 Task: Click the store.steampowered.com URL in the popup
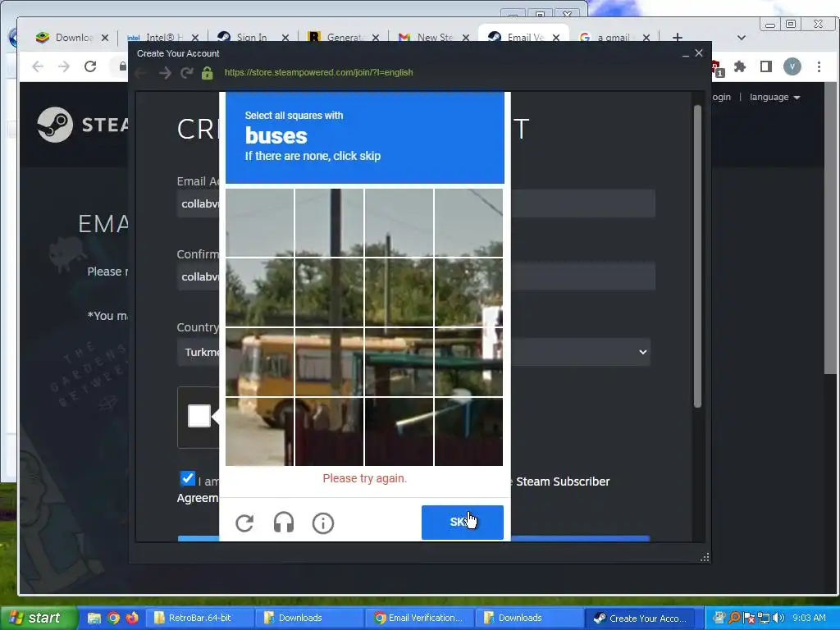[319, 72]
